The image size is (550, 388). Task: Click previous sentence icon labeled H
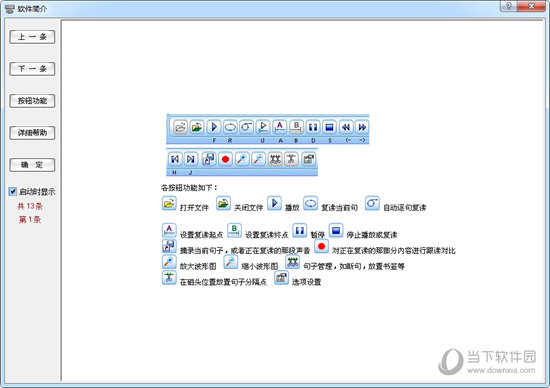pos(175,159)
